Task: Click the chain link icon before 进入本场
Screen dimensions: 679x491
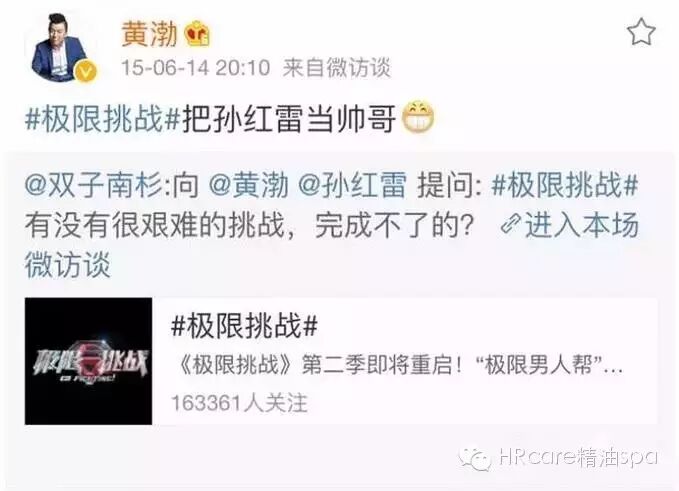Action: tap(511, 225)
